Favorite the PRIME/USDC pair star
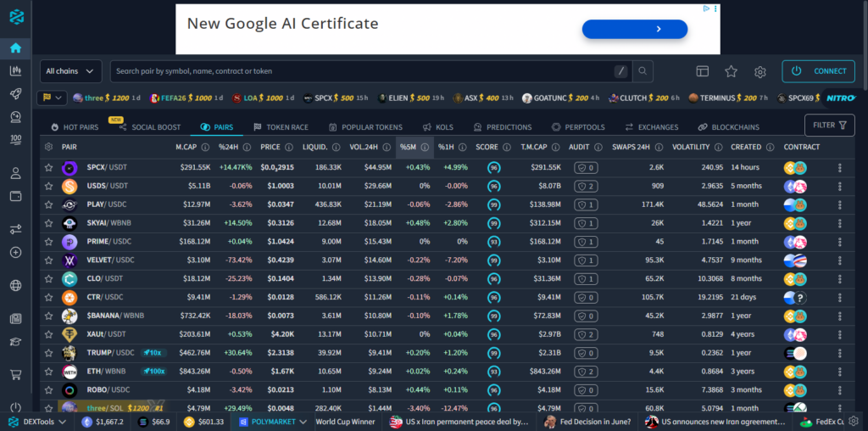Viewport: 868px width, 431px height. pos(48,242)
